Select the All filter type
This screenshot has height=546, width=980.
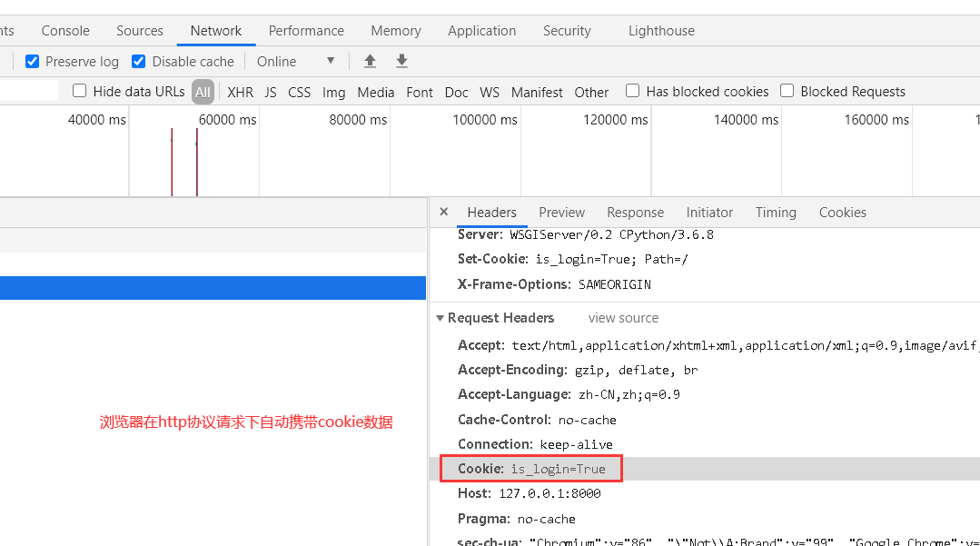click(x=203, y=92)
